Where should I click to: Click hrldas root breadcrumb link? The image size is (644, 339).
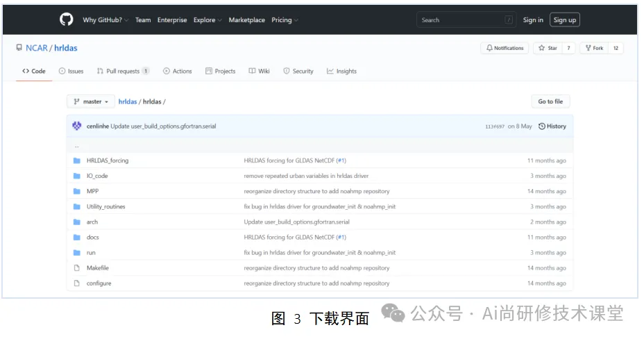(x=127, y=101)
